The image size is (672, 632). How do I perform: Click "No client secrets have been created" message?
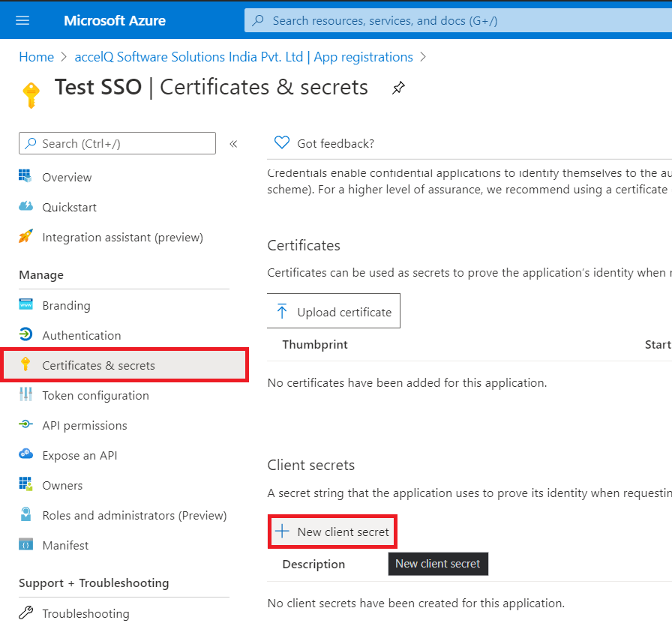pos(416,604)
